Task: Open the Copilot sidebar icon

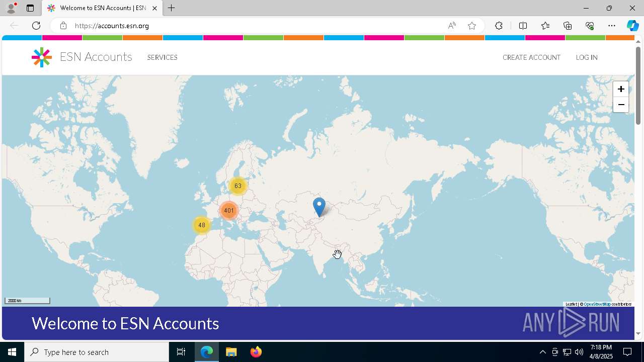Action: 632,26
